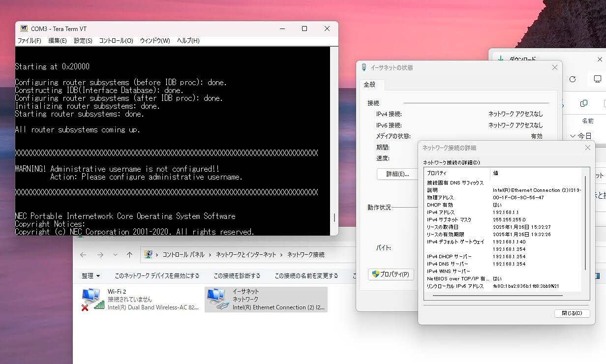Click the 名前 column header in ダウンロード
This screenshot has width=606, height=364.
[588, 121]
